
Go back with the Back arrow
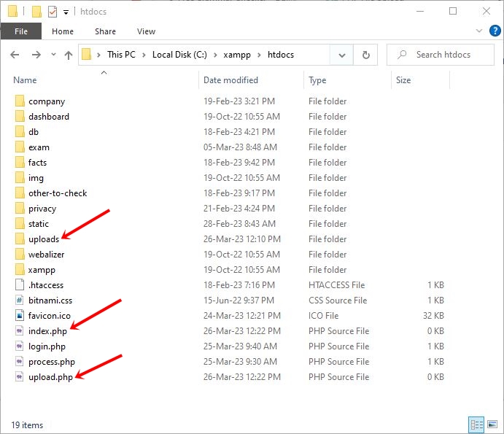click(15, 55)
